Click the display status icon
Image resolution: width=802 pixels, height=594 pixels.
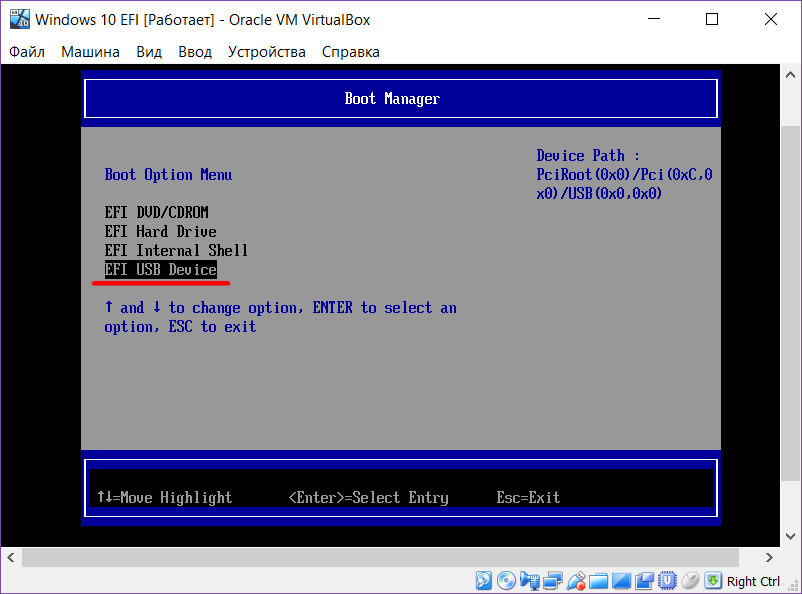tap(621, 581)
